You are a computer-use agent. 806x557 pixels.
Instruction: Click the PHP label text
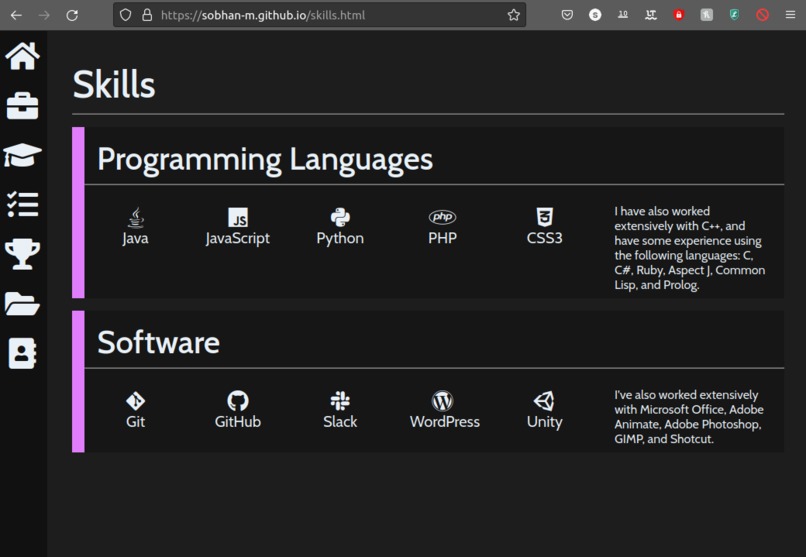442,238
